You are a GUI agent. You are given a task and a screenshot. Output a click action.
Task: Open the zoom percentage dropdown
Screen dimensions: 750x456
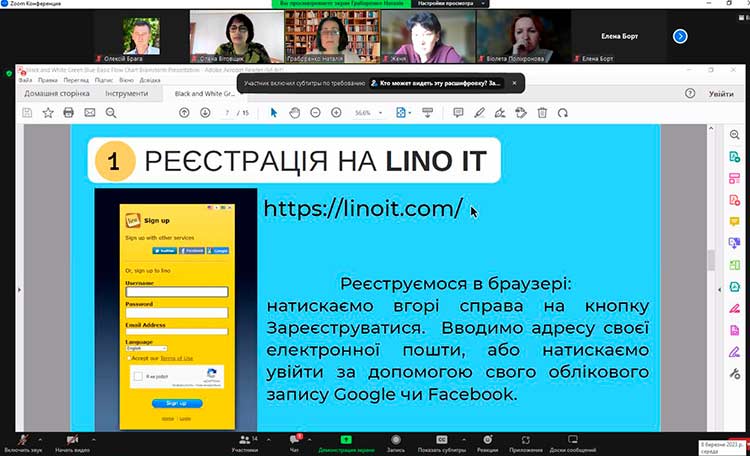(381, 113)
